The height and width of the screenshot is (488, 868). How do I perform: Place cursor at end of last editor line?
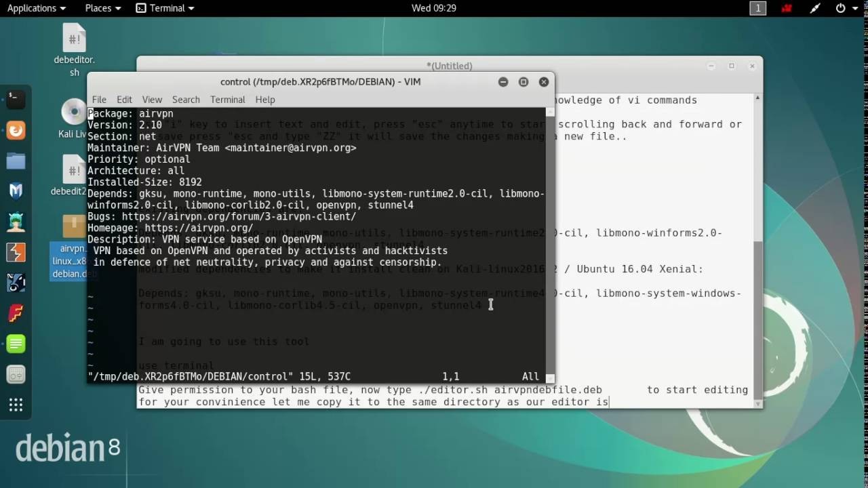coord(609,402)
